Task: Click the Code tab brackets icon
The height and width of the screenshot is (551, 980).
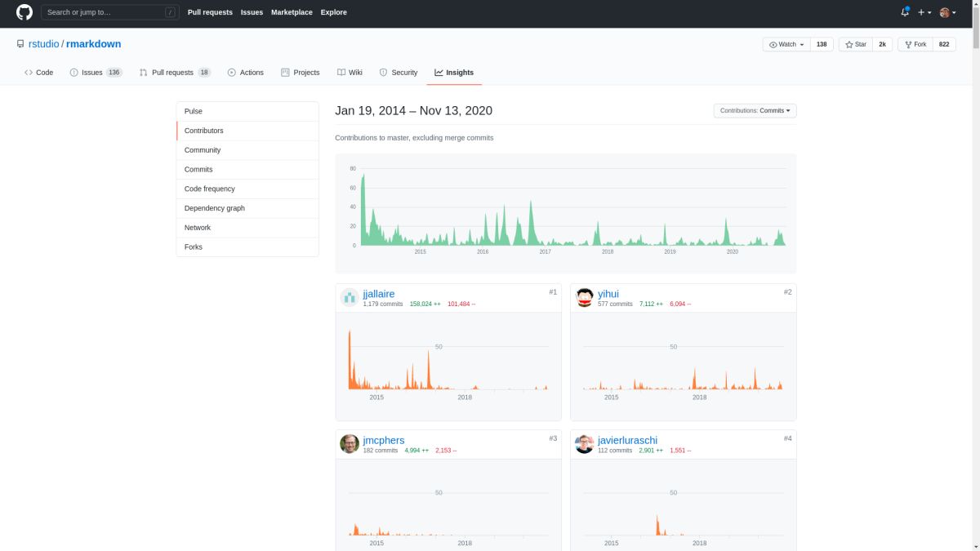Action: (29, 73)
